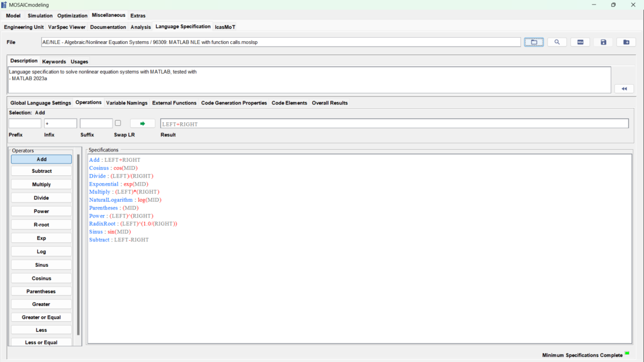Enable the Swap LR checkbox

tap(118, 123)
